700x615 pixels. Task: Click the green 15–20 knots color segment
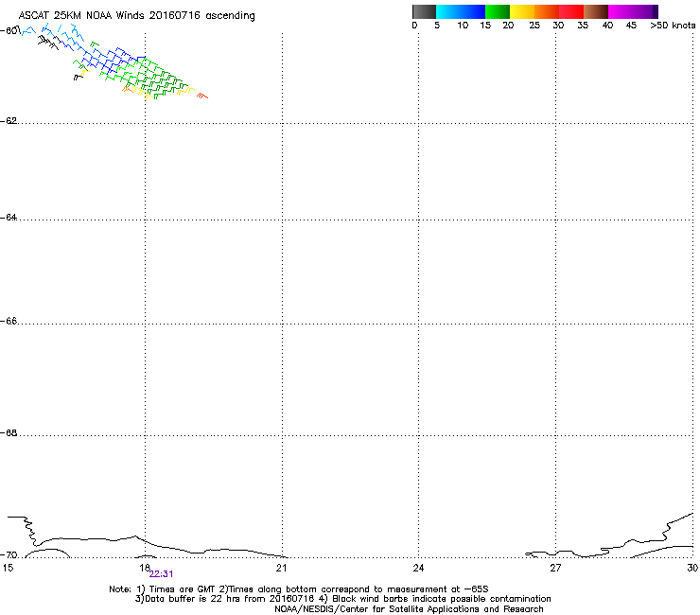click(498, 11)
